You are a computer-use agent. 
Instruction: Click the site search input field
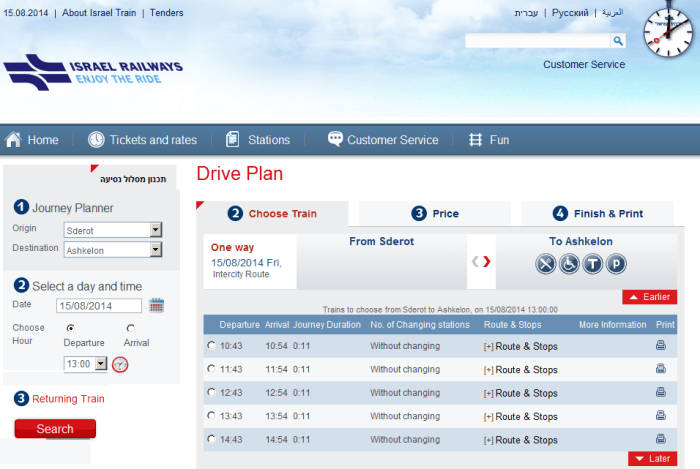(x=538, y=41)
